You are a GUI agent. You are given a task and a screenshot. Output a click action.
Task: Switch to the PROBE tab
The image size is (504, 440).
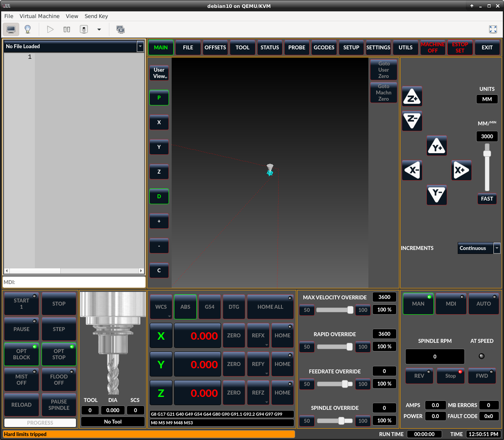coord(297,47)
